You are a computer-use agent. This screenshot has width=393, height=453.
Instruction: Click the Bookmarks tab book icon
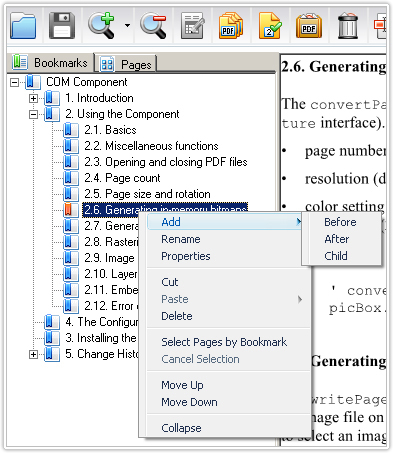pyautogui.click(x=20, y=62)
